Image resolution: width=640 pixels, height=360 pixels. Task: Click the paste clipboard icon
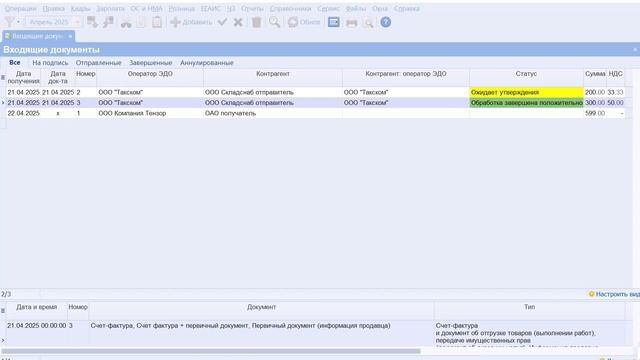(157, 22)
